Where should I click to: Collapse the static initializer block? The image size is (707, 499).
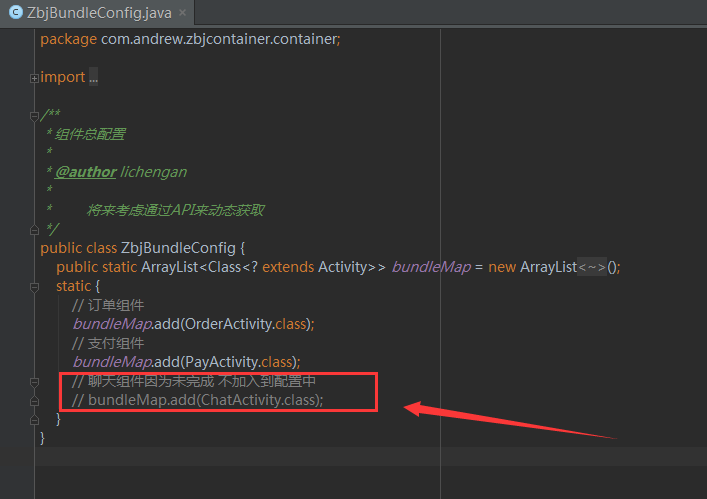tap(34, 287)
